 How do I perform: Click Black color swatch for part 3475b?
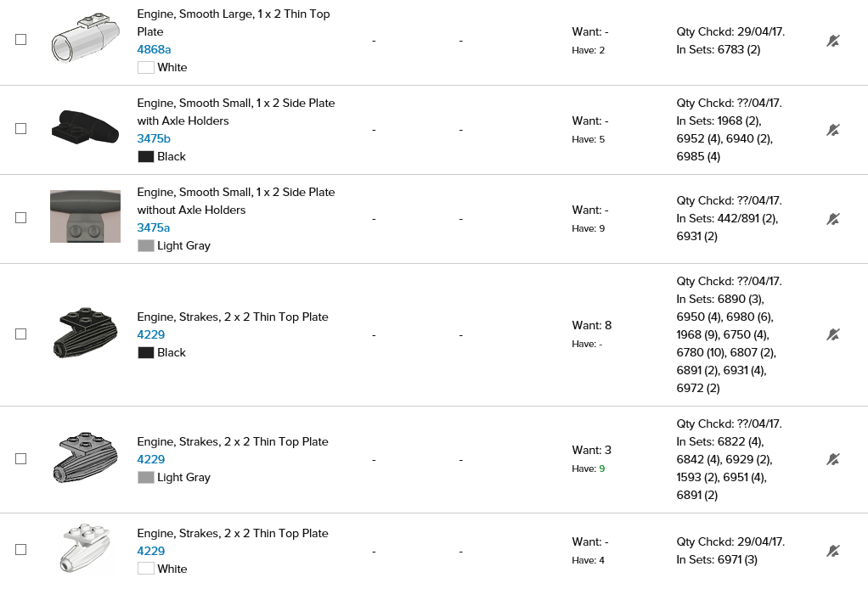tap(145, 157)
